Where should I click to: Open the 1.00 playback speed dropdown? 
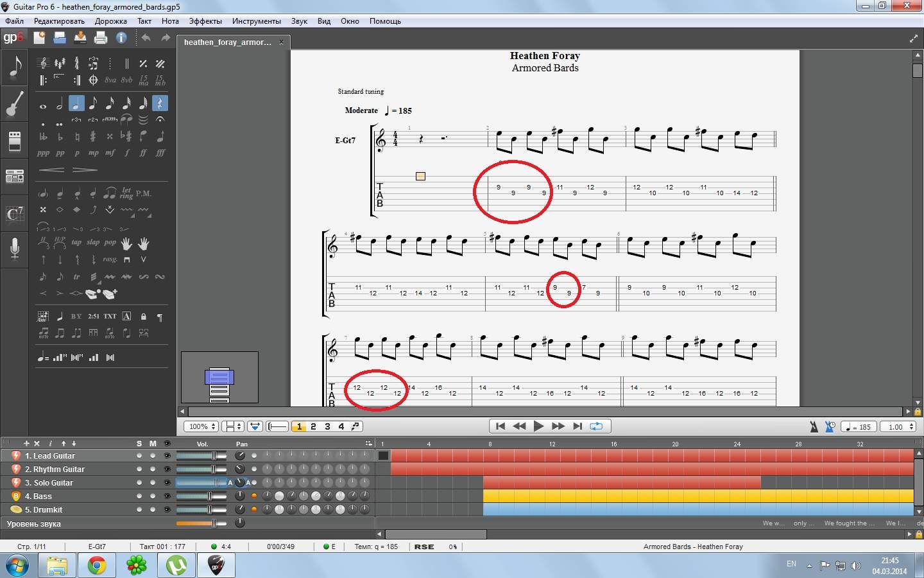898,426
